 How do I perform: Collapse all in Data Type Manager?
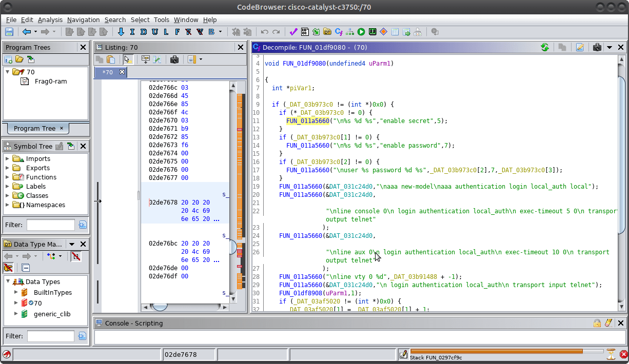26,268
